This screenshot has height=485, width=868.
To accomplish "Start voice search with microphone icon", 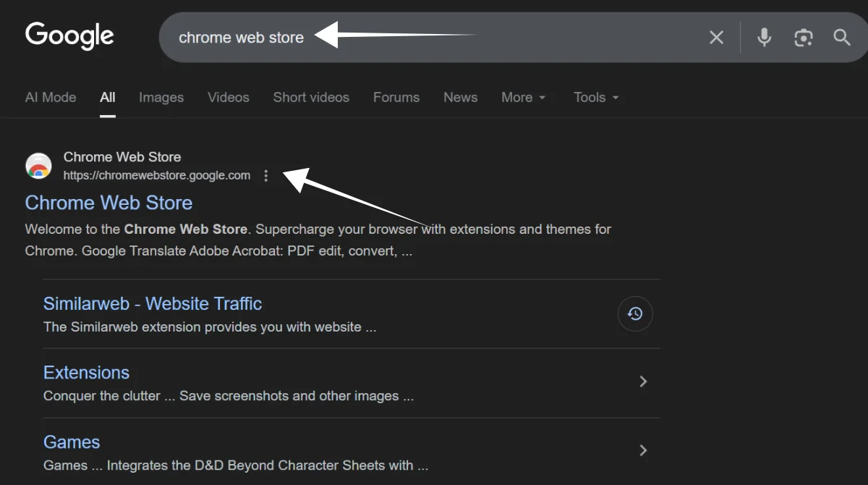I will coord(764,38).
